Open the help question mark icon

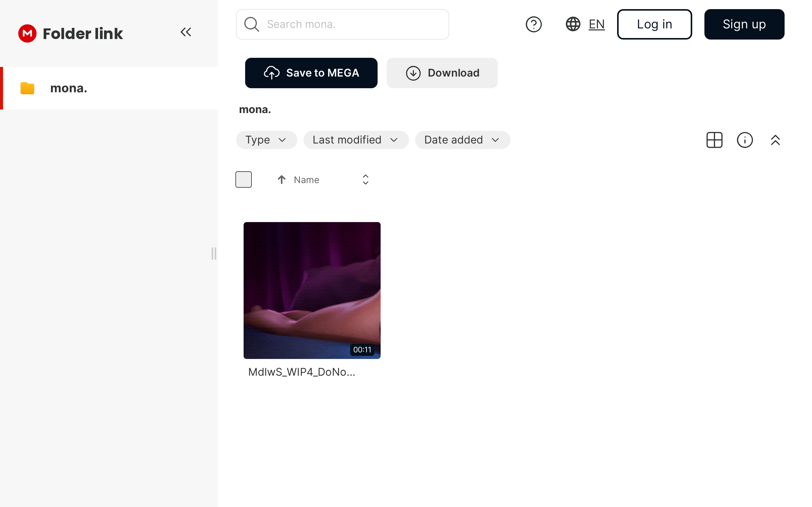coord(533,25)
